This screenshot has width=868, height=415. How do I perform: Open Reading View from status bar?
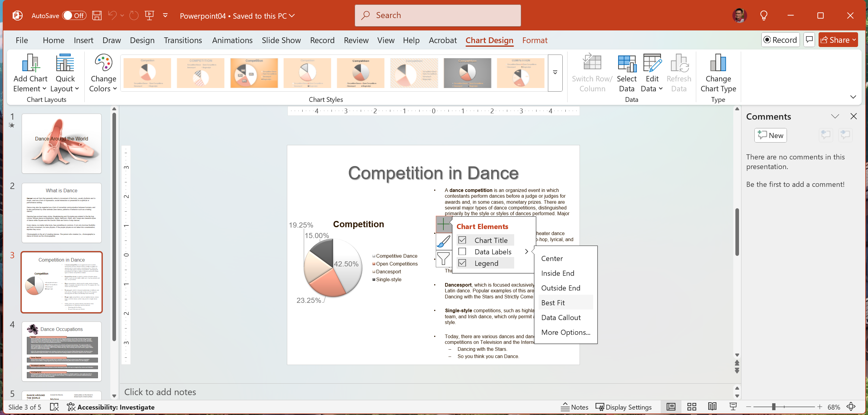click(712, 407)
